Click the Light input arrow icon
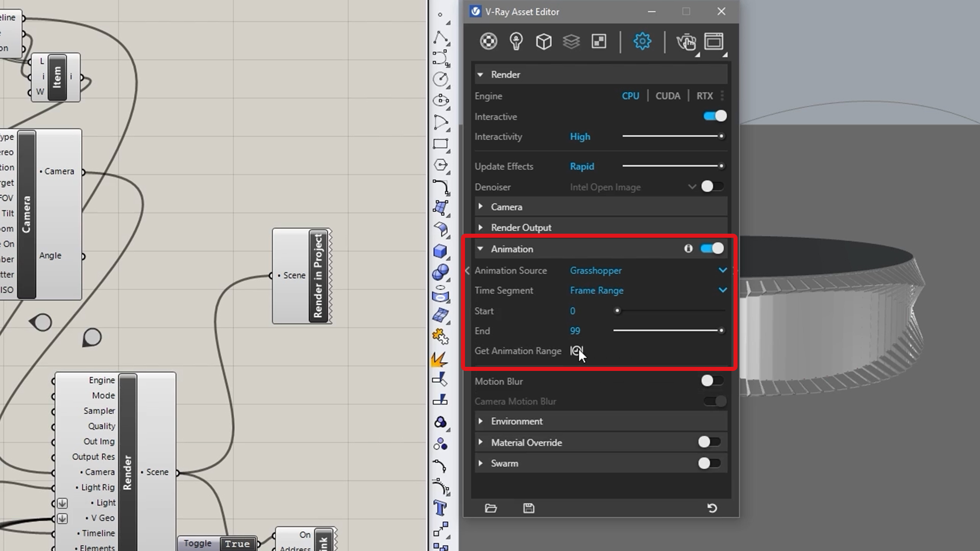The width and height of the screenshot is (980, 551). tap(62, 503)
